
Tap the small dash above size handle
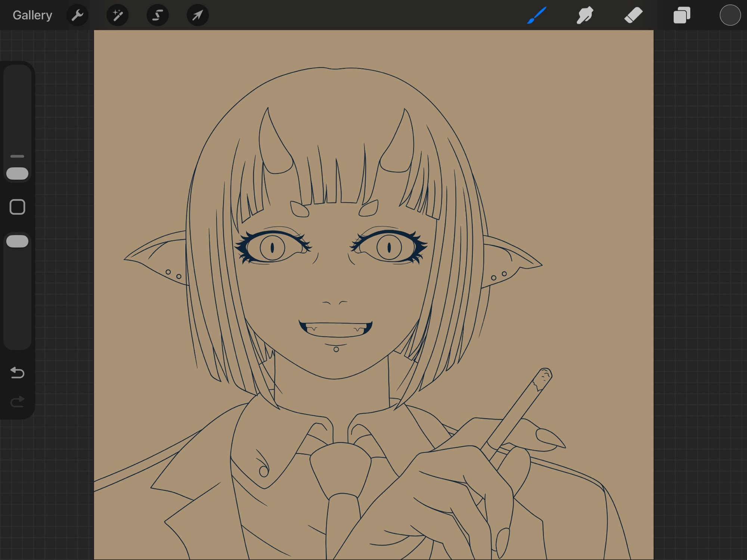tap(18, 156)
